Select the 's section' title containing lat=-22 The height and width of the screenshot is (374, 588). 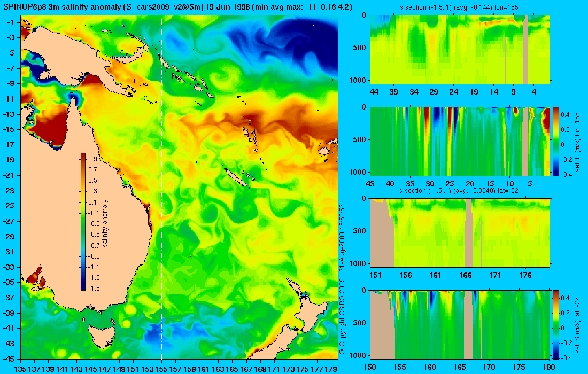tap(459, 190)
